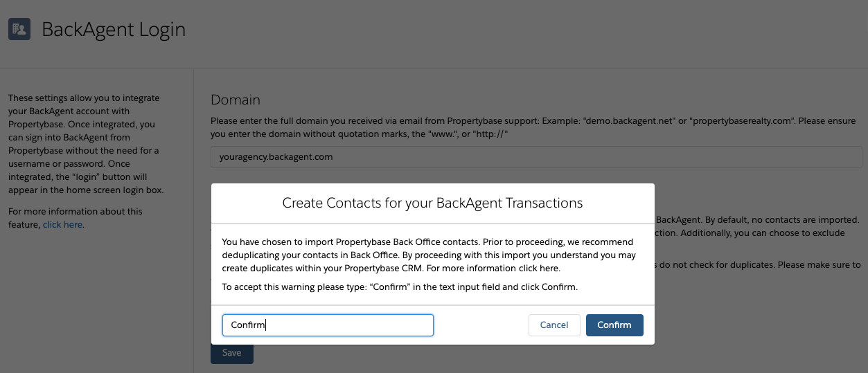Click the 'Domain' section heading
Image resolution: width=868 pixels, height=373 pixels.
pyautogui.click(x=236, y=100)
